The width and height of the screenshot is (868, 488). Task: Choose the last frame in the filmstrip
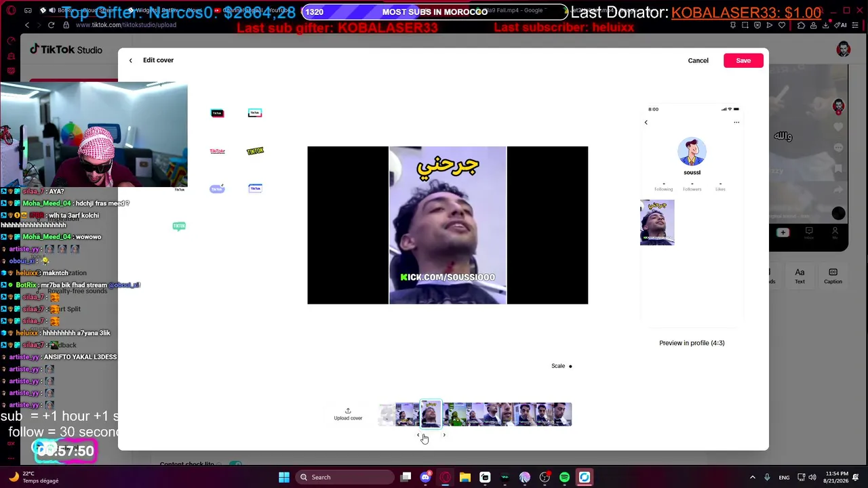point(562,414)
